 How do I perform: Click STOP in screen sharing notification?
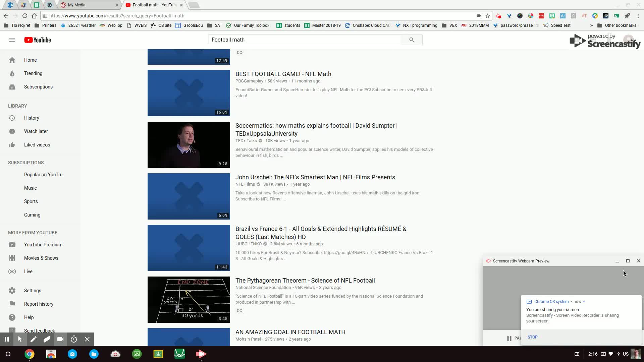532,337
